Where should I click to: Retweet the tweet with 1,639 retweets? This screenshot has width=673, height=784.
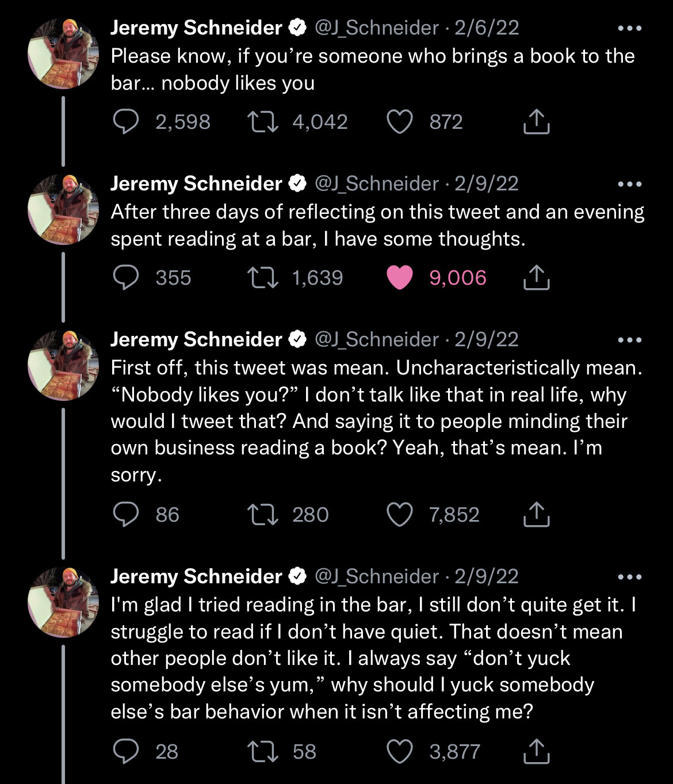[x=262, y=278]
